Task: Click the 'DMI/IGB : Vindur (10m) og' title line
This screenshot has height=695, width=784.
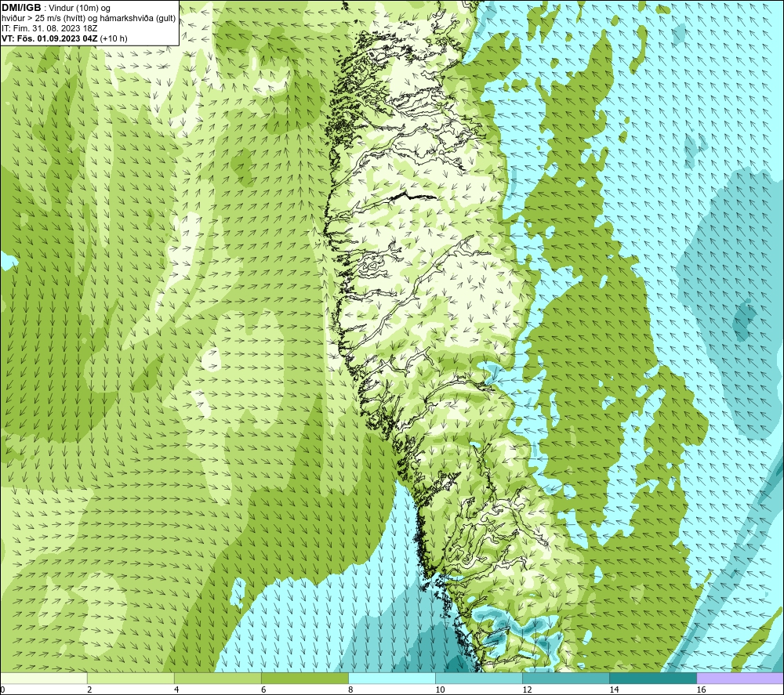Action: pos(56,8)
